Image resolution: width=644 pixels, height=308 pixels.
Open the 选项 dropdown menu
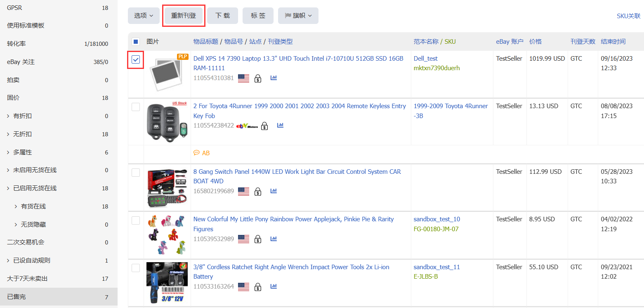tap(144, 16)
